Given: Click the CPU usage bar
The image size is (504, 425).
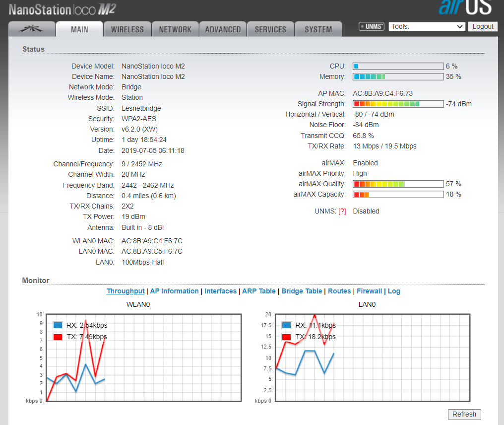Looking at the screenshot, I should coord(398,66).
